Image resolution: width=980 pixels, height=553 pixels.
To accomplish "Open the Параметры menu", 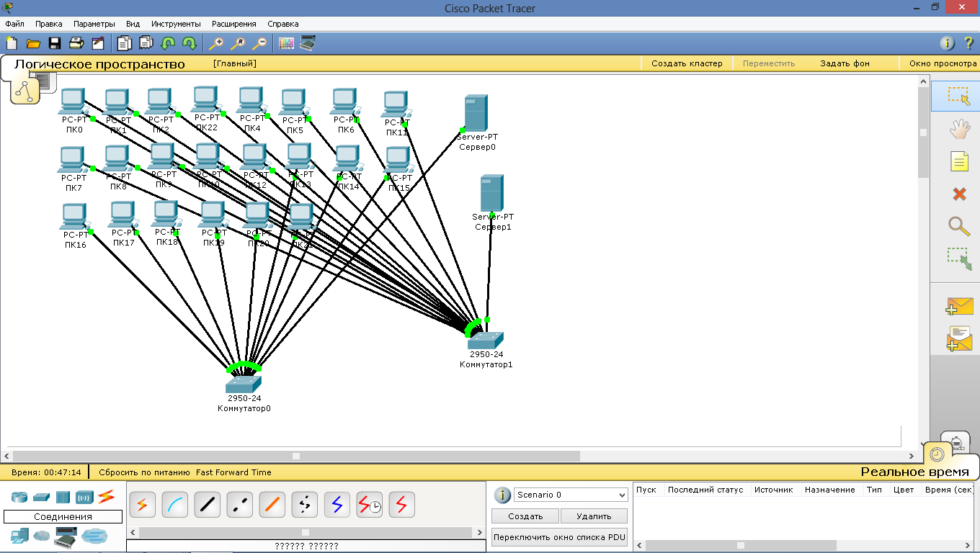I will [x=94, y=24].
